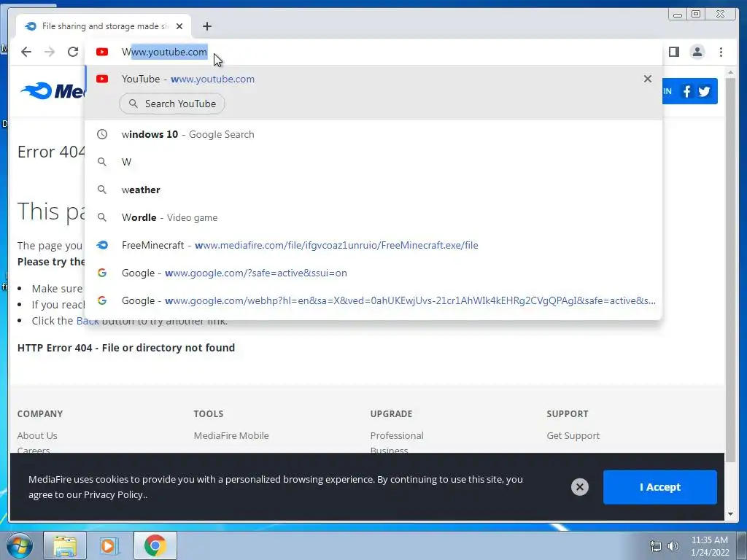The image size is (747, 560).
Task: Open a new tab with the plus button
Action: (206, 26)
